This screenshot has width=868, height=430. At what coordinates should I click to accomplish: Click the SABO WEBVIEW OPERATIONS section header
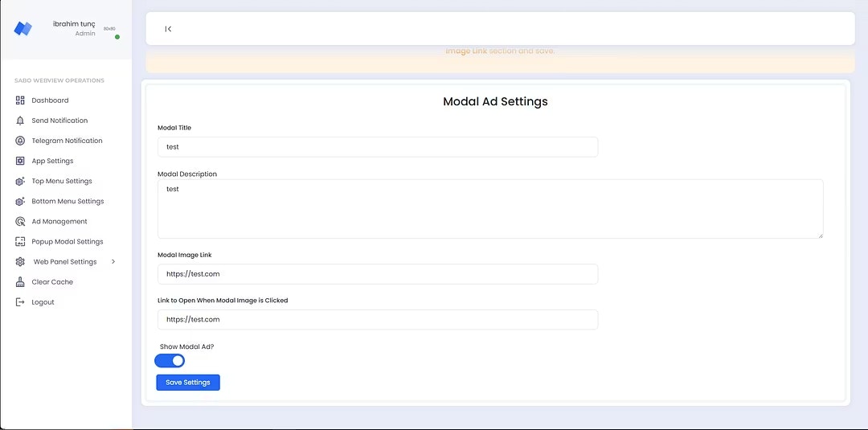tap(59, 81)
